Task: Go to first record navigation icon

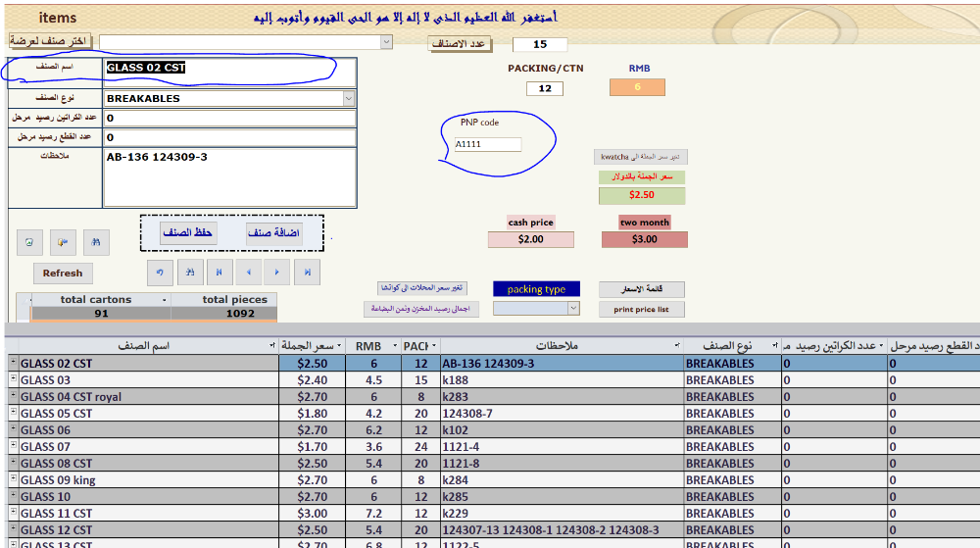Action: click(x=219, y=272)
